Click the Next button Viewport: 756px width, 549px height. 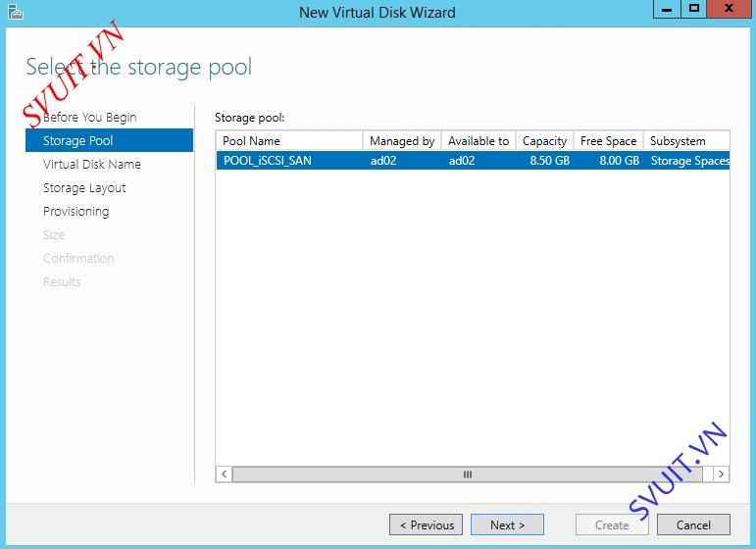pyautogui.click(x=507, y=524)
